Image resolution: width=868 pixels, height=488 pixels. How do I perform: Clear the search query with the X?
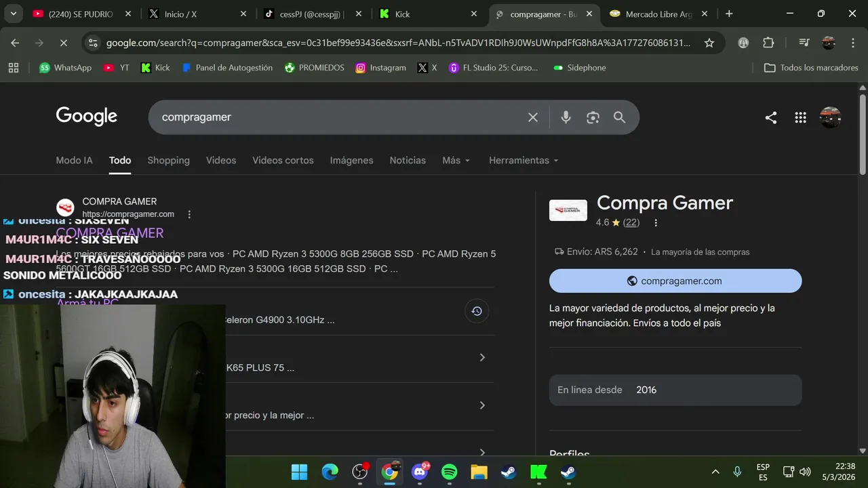coord(533,117)
